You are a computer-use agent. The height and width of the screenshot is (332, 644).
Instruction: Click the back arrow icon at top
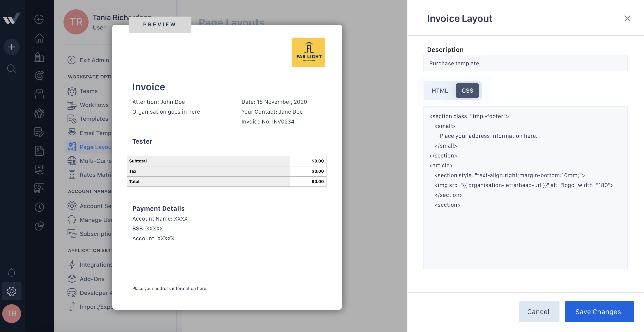coord(39,19)
